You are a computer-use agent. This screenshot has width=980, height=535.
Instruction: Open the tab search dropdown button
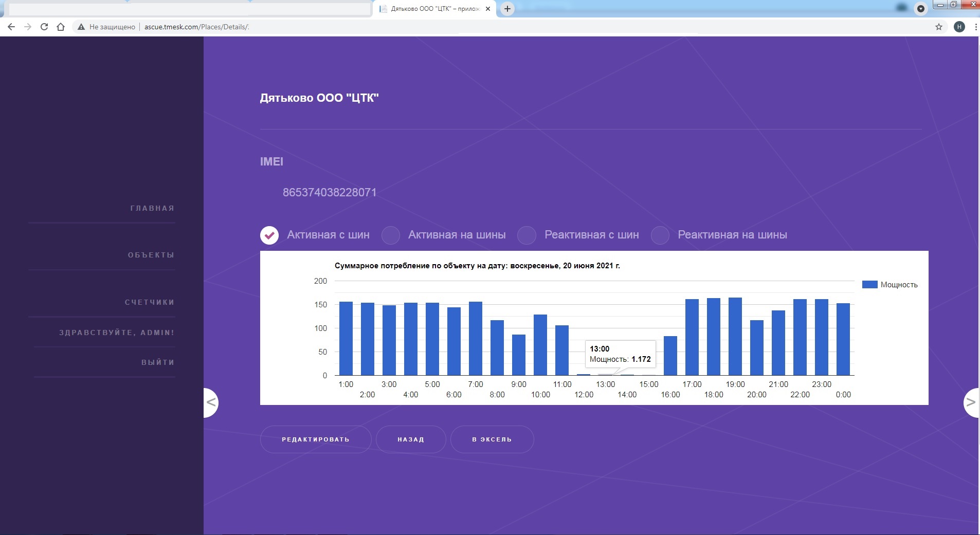[921, 9]
